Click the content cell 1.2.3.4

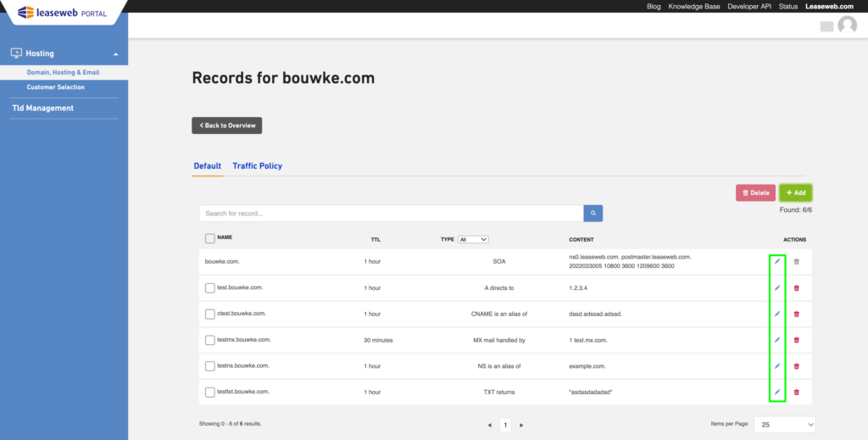(x=577, y=288)
